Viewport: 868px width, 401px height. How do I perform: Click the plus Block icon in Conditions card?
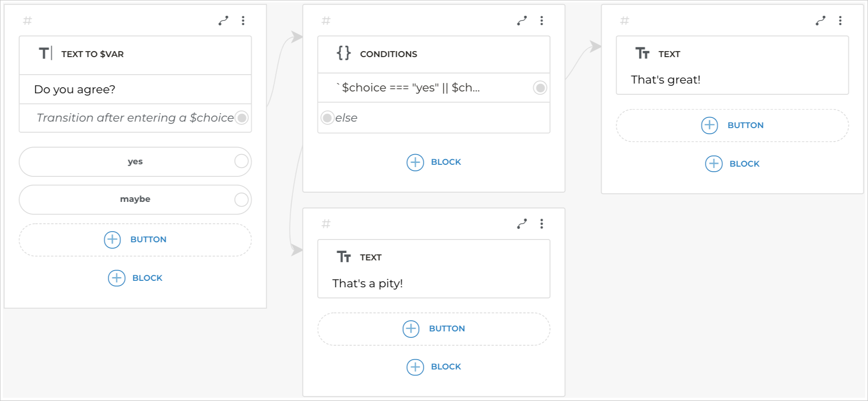415,162
